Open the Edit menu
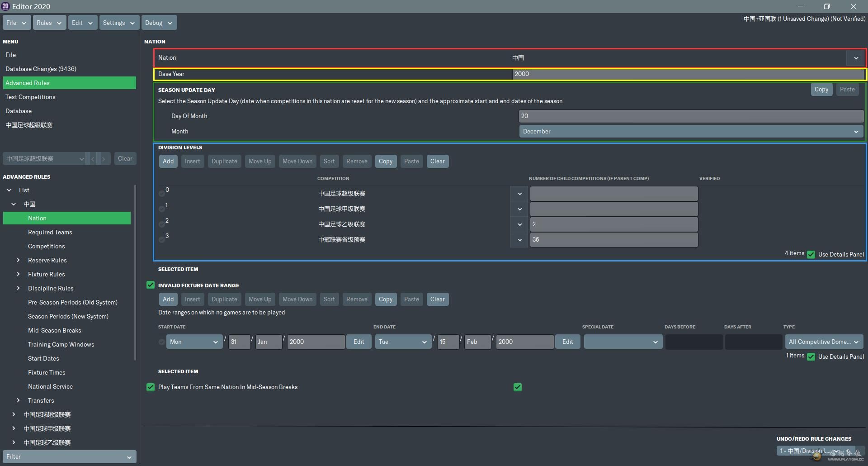Viewport: 868px width, 466px height. pos(82,23)
